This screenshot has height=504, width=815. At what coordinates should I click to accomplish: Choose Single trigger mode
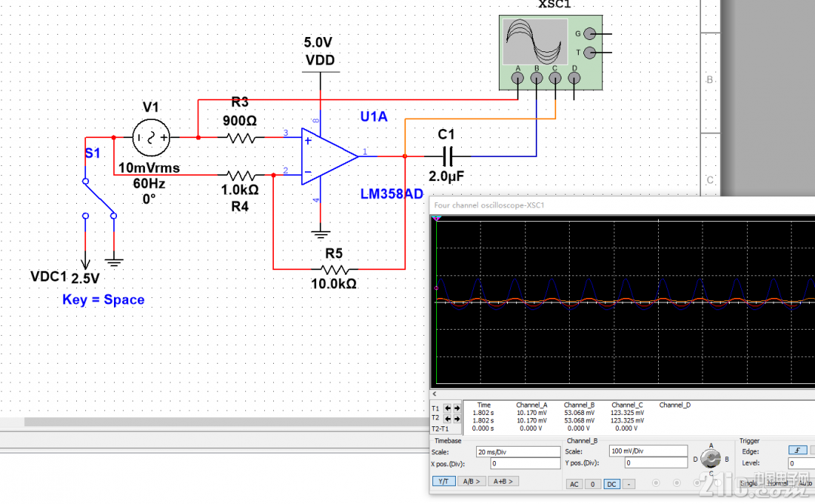point(749,483)
